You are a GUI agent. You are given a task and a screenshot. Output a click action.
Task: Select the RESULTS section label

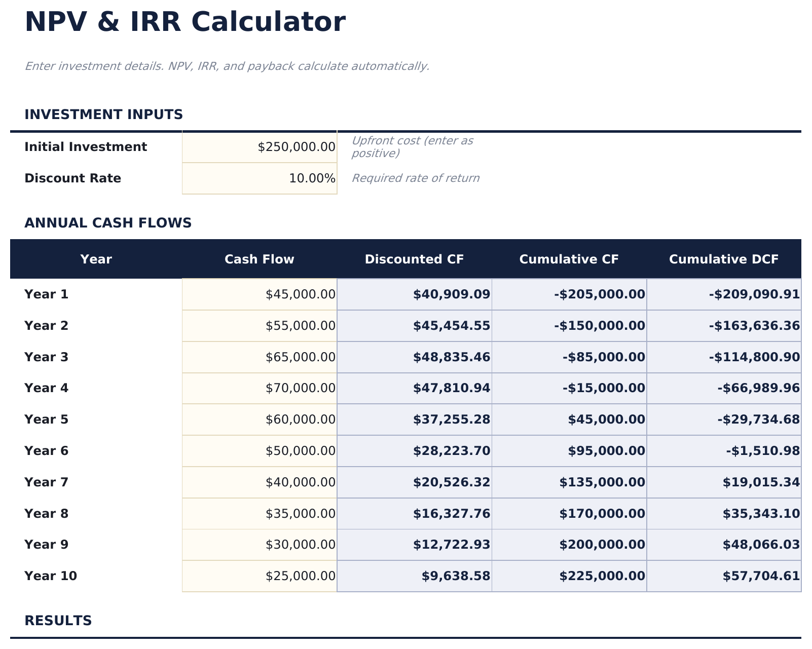tap(59, 619)
